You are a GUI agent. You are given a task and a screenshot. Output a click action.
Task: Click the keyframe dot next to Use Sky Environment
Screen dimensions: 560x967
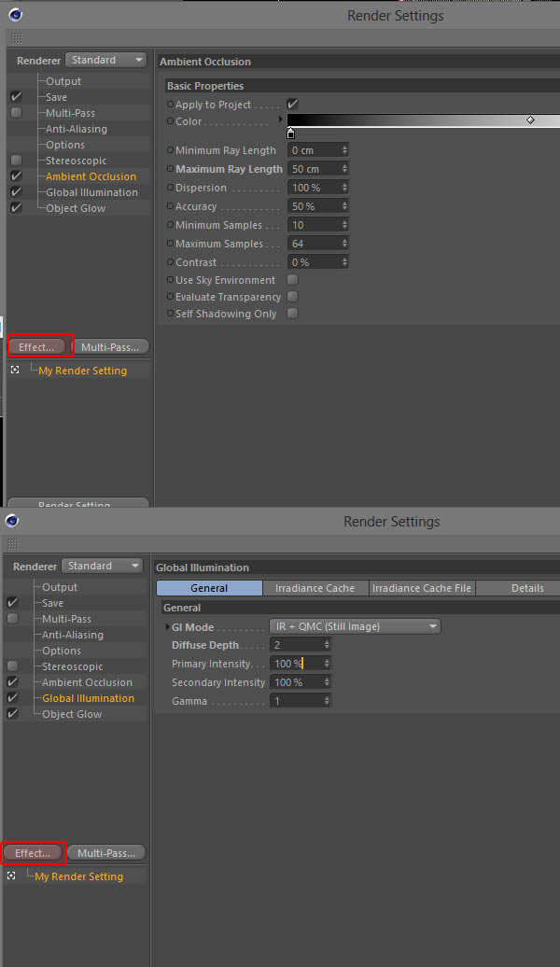[170, 280]
